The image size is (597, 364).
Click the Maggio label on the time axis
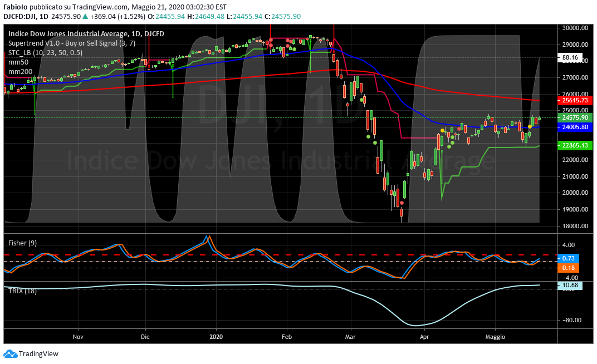tap(495, 337)
